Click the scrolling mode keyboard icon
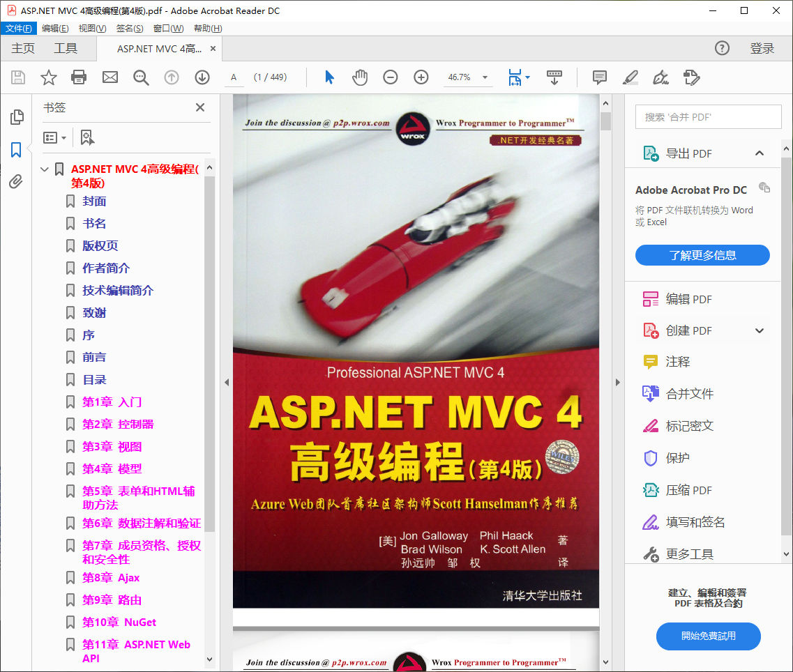 [x=554, y=77]
